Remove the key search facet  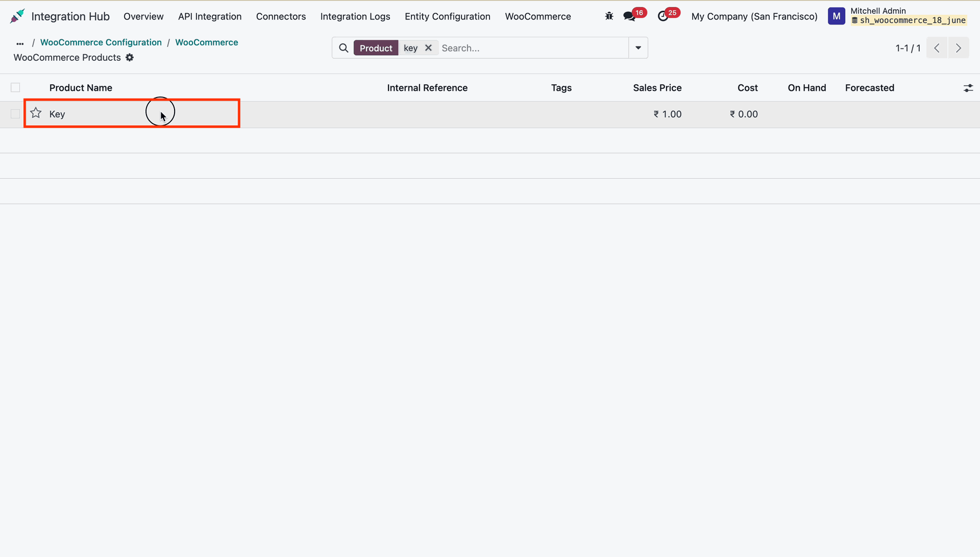tap(428, 47)
